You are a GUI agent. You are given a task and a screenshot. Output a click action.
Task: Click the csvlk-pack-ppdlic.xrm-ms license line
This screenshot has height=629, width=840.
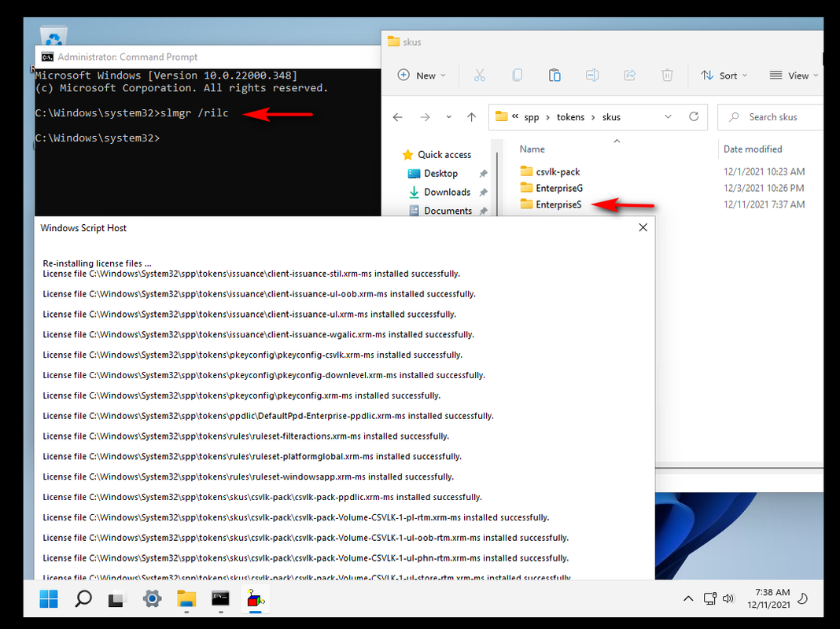coord(262,498)
